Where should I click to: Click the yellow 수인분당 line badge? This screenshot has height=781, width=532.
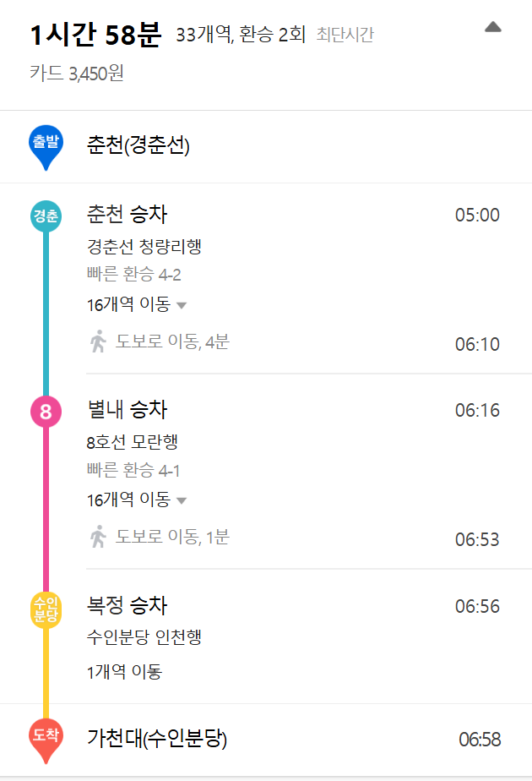46,609
